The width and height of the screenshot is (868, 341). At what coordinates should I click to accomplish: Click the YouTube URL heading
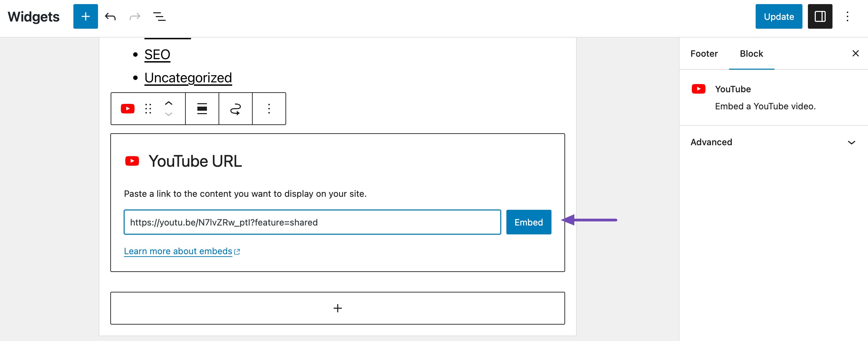click(x=195, y=161)
